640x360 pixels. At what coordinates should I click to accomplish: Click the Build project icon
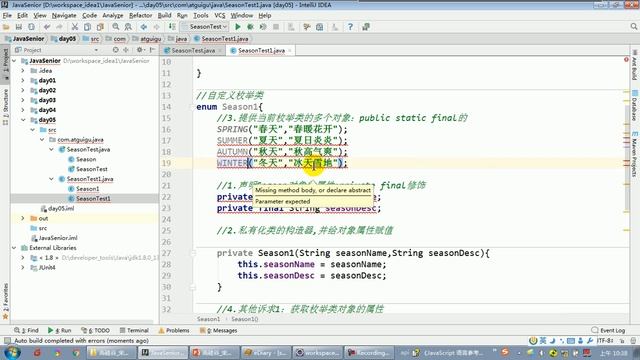172,27
